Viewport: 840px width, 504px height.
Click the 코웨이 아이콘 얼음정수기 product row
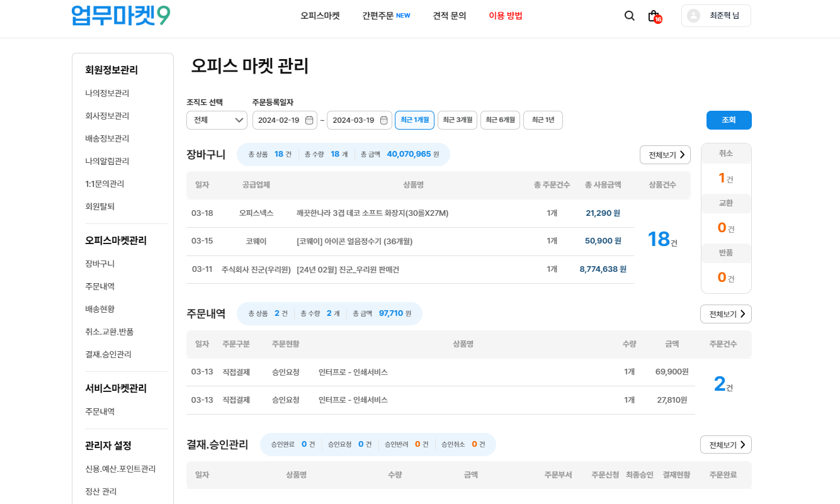click(355, 241)
